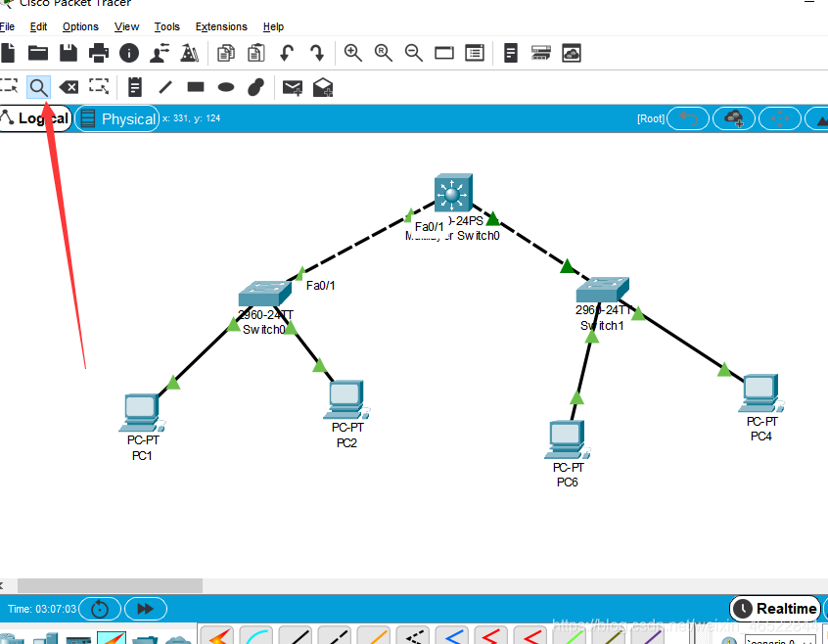This screenshot has width=828, height=644.
Task: Choose the blue console cable
Action: click(256, 635)
